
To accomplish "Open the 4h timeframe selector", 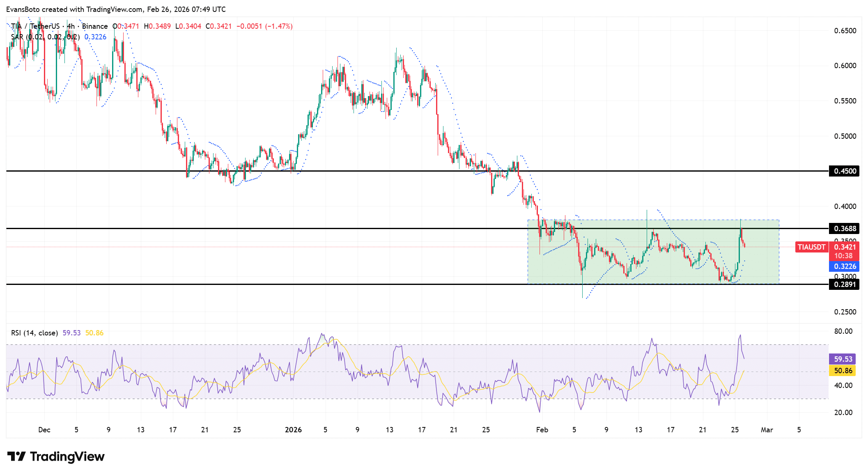I will (x=70, y=26).
